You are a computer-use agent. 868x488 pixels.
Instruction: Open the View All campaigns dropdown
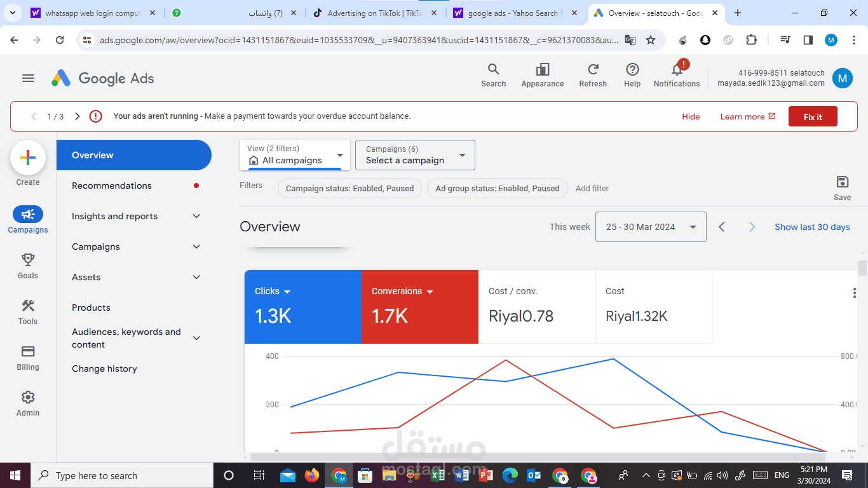coord(295,155)
